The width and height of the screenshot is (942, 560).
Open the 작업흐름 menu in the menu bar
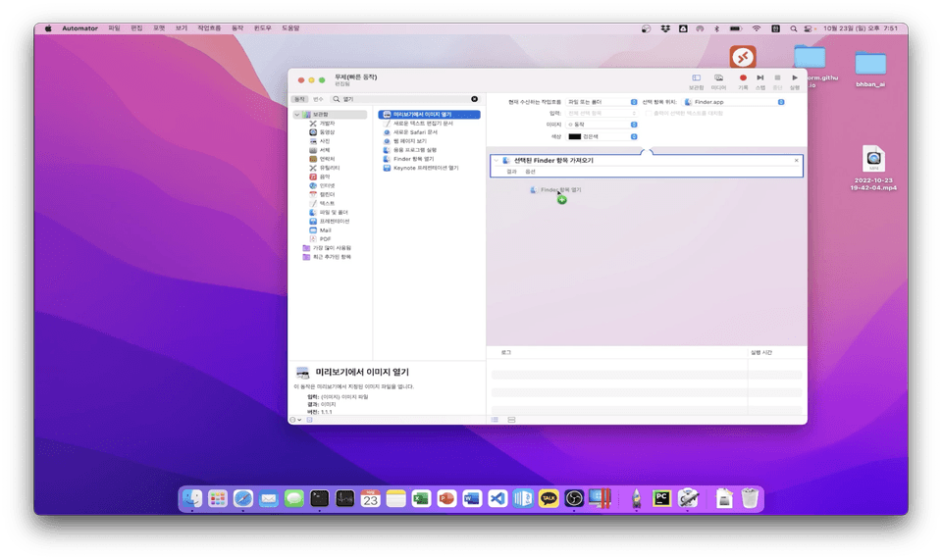click(209, 28)
